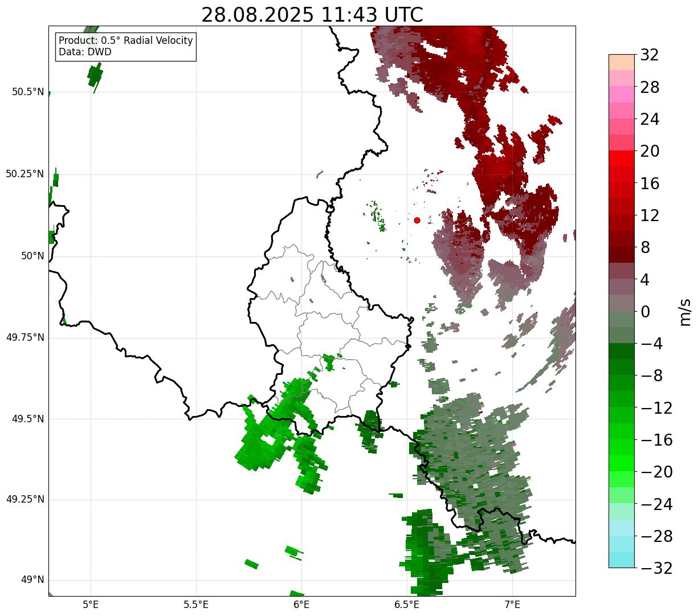Click the colorbar value 20
This screenshot has width=698, height=616.
point(650,152)
